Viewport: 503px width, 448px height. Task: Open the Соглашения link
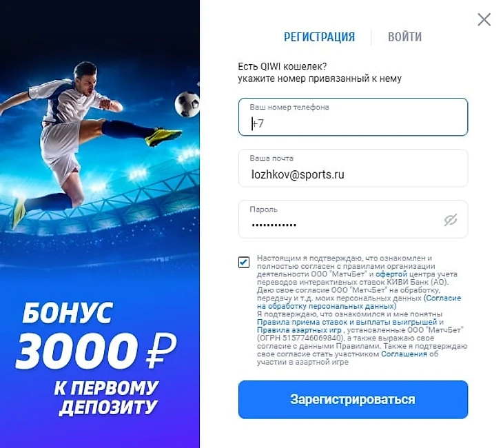point(404,354)
